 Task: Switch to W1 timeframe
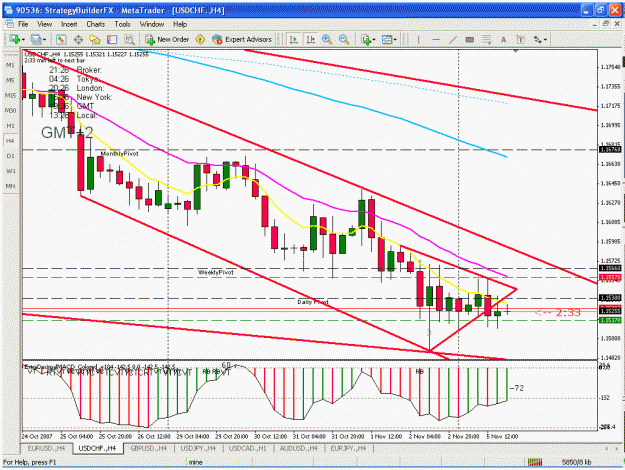pyautogui.click(x=10, y=171)
